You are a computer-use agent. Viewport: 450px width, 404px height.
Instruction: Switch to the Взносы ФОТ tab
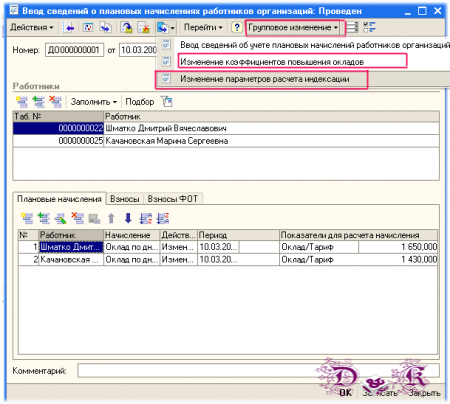(x=172, y=199)
